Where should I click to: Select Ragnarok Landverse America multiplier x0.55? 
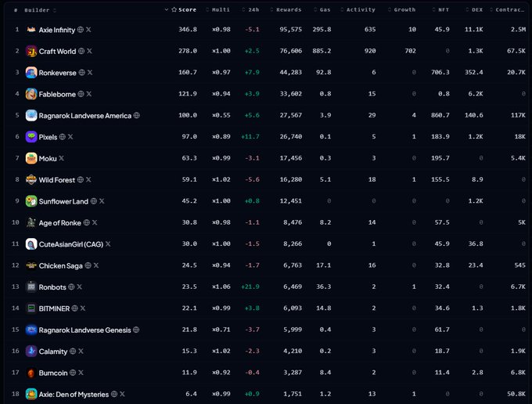tap(221, 115)
